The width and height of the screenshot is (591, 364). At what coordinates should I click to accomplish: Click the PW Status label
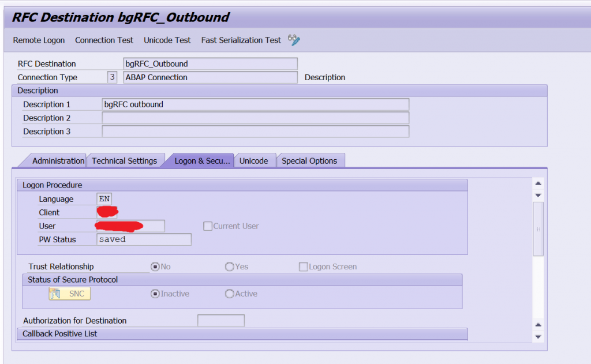pos(57,239)
